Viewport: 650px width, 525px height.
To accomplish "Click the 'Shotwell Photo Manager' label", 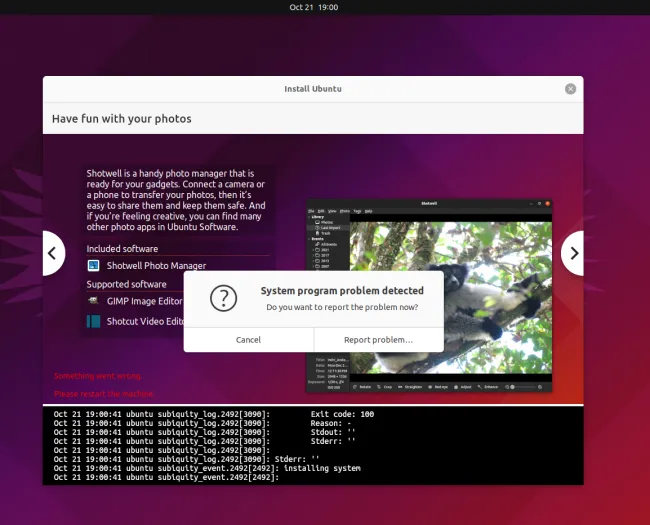I will 156,265.
